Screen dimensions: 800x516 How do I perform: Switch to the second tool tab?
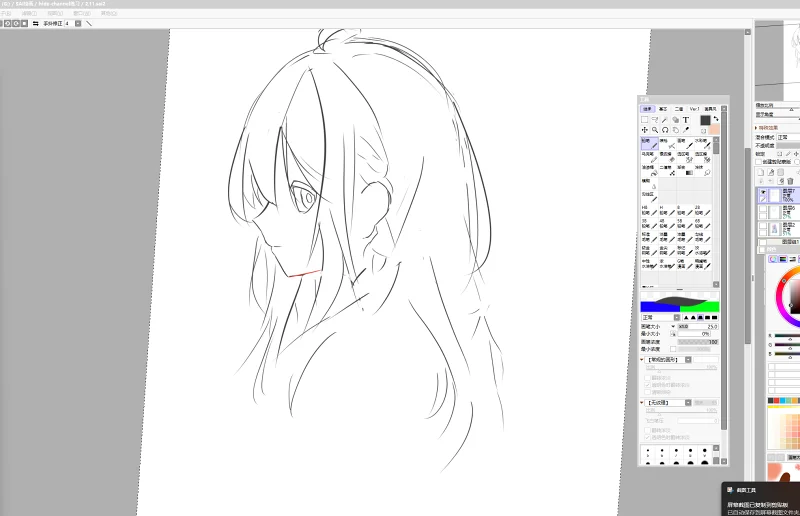[x=663, y=109]
